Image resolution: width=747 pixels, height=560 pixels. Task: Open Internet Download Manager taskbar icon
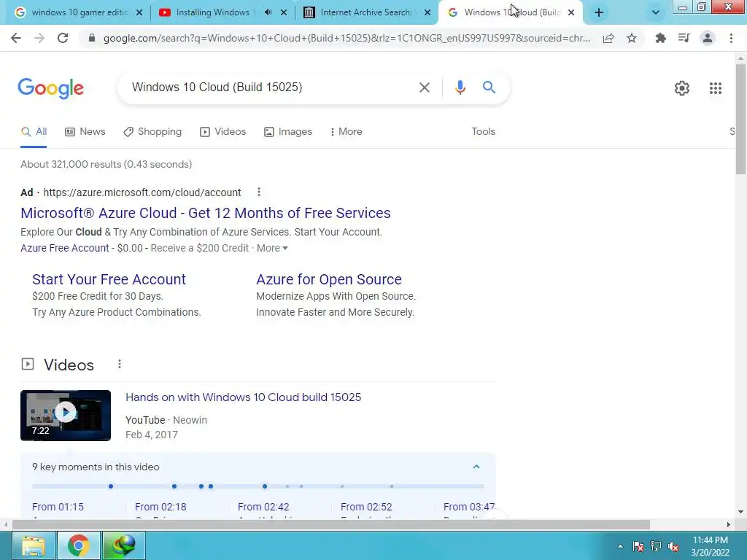tap(124, 545)
